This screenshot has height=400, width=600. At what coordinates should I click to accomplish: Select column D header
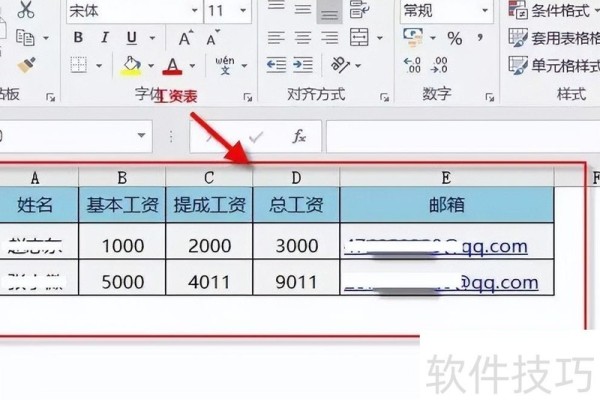coord(296,178)
